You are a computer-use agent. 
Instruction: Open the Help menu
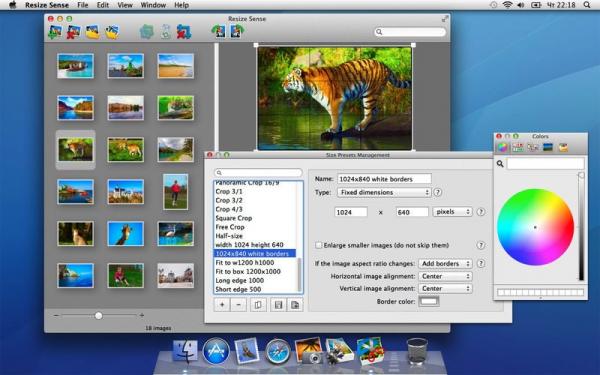tap(181, 5)
